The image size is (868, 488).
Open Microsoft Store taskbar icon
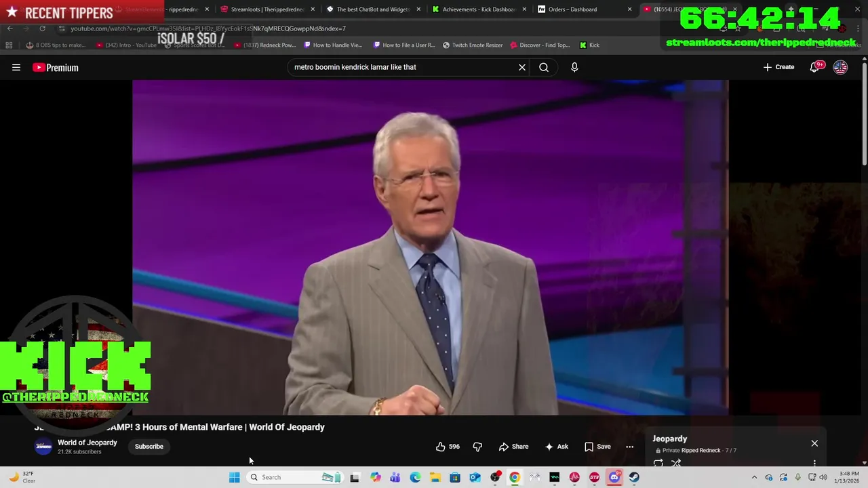(x=455, y=477)
